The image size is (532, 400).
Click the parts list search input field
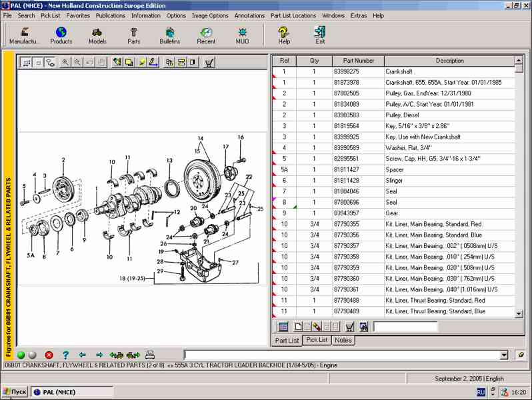405,327
